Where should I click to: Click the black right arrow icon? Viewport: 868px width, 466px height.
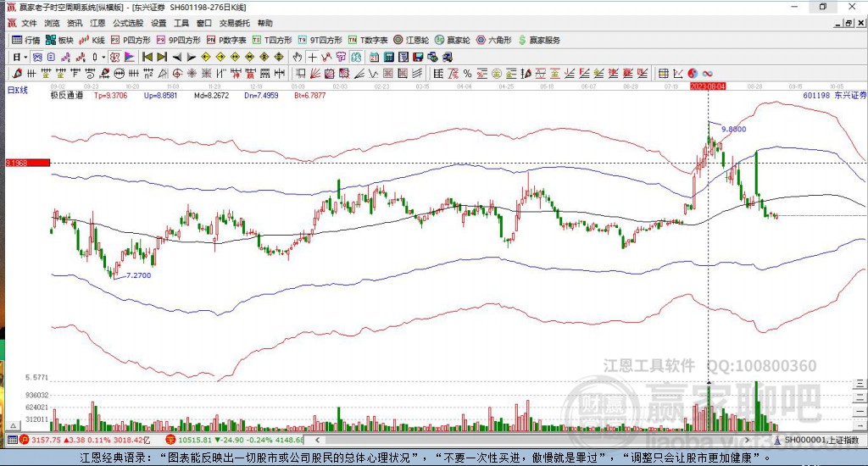(x=191, y=57)
